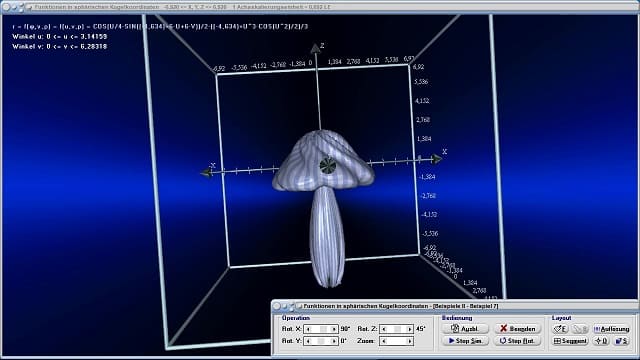Increase Rot. Y with right arrow
The width and height of the screenshot is (640, 360).
334,341
